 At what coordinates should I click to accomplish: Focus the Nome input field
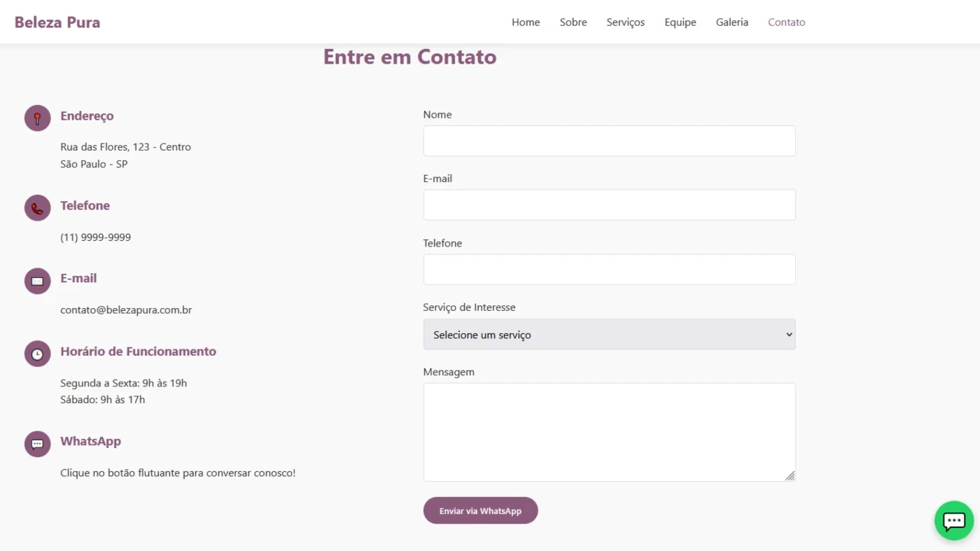[609, 141]
